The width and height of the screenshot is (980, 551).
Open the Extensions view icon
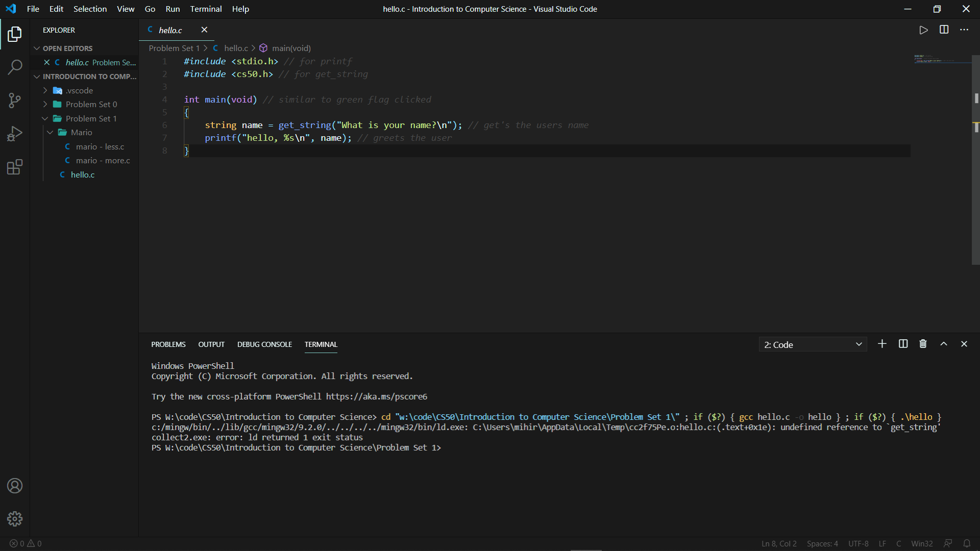click(15, 167)
